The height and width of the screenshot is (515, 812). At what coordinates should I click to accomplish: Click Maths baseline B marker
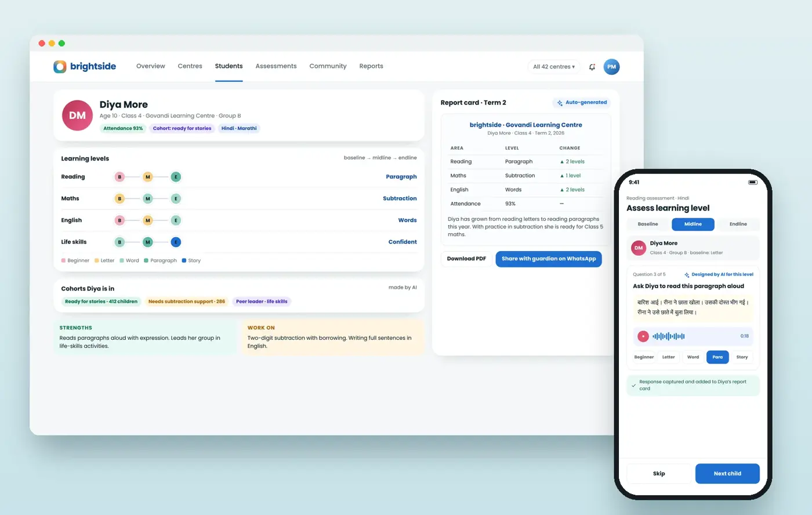(x=119, y=198)
